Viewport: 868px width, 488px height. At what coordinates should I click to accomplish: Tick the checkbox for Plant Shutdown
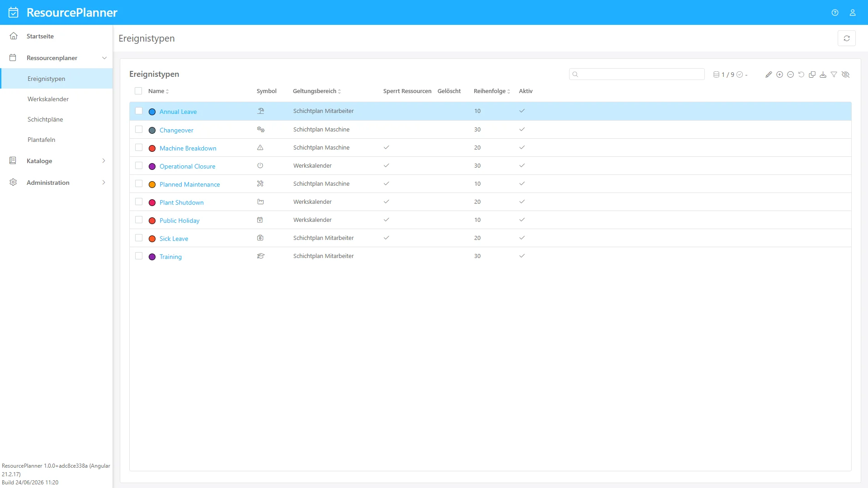pyautogui.click(x=139, y=202)
